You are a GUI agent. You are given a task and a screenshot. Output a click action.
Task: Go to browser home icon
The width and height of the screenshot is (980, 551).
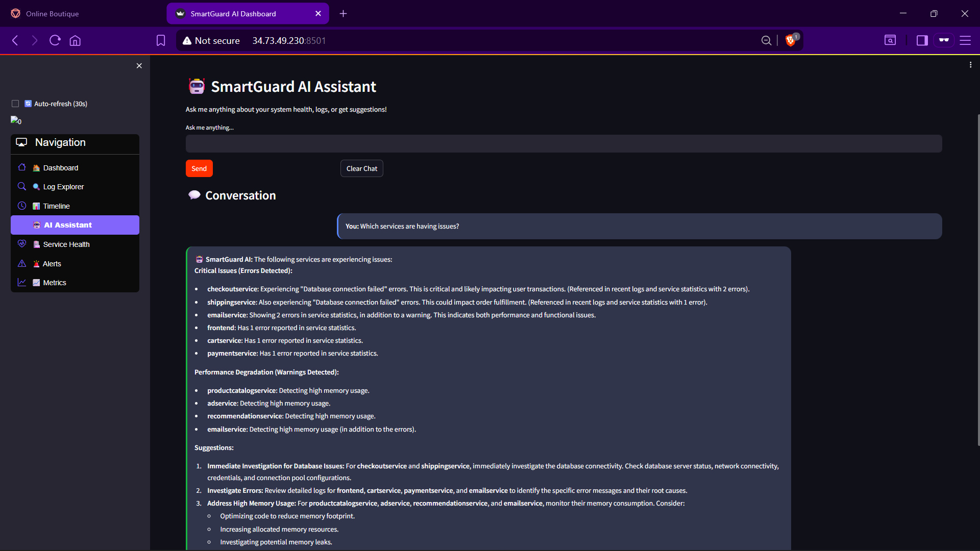coord(75,40)
